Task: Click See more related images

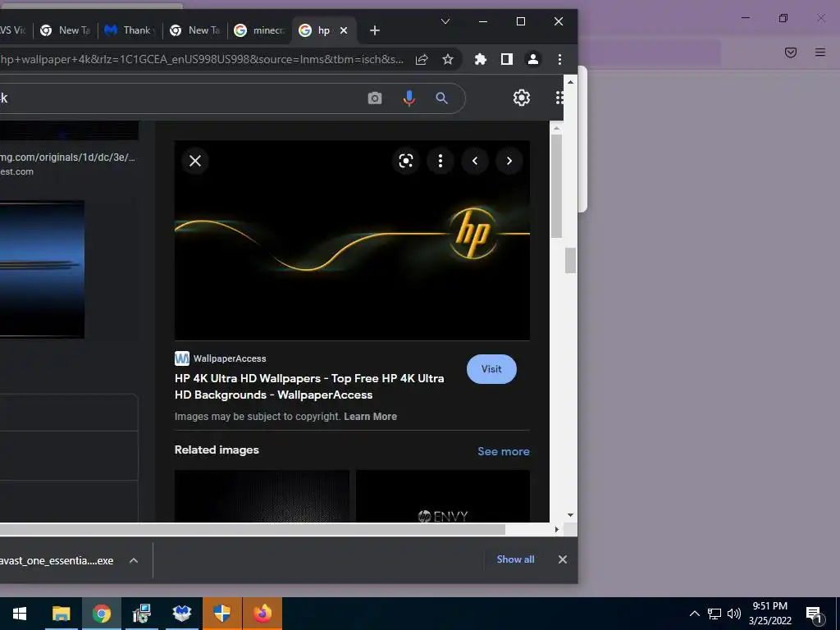Action: 504,451
